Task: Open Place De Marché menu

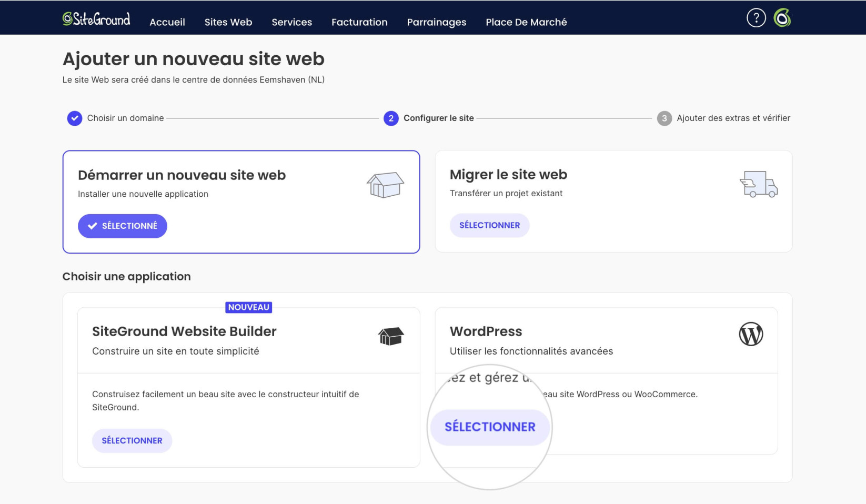Action: [526, 22]
